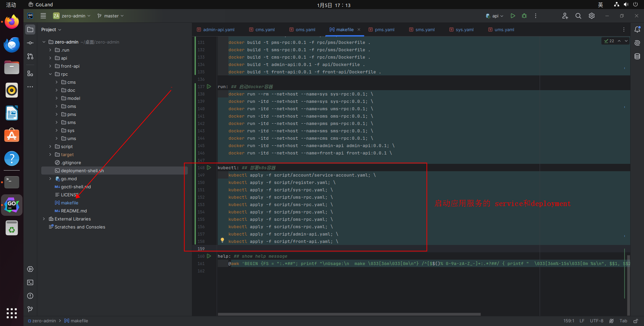Close the makefile tab
Screen dimensions: 644x326
(359, 29)
